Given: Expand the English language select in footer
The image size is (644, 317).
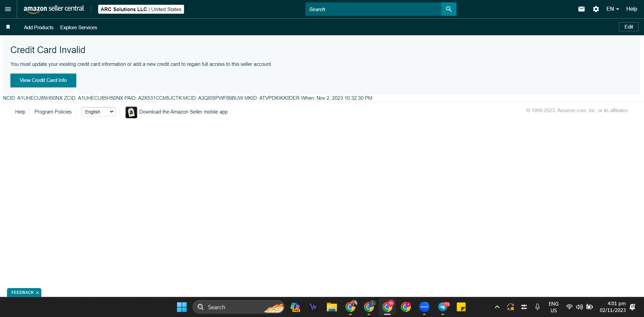Looking at the screenshot, I should pos(98,112).
